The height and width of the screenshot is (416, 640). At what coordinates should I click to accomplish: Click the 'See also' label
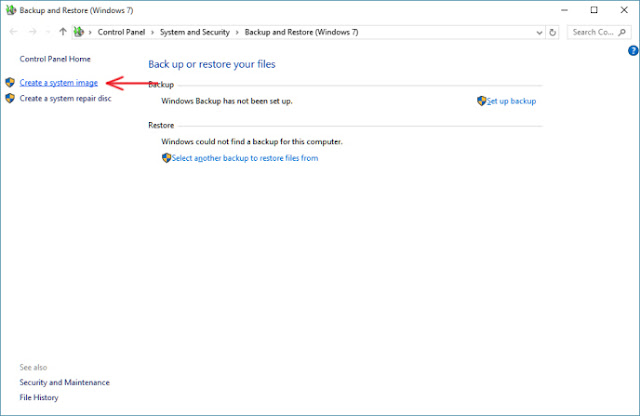pos(33,367)
